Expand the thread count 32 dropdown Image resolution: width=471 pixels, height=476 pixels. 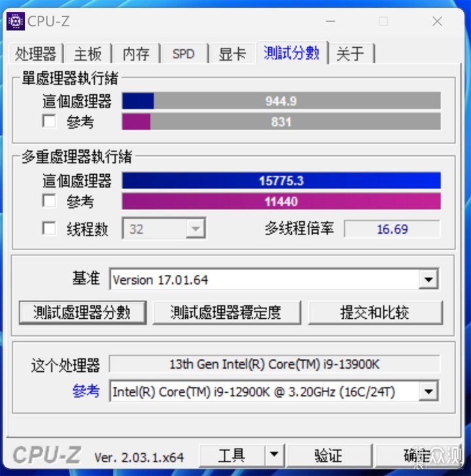tap(196, 229)
